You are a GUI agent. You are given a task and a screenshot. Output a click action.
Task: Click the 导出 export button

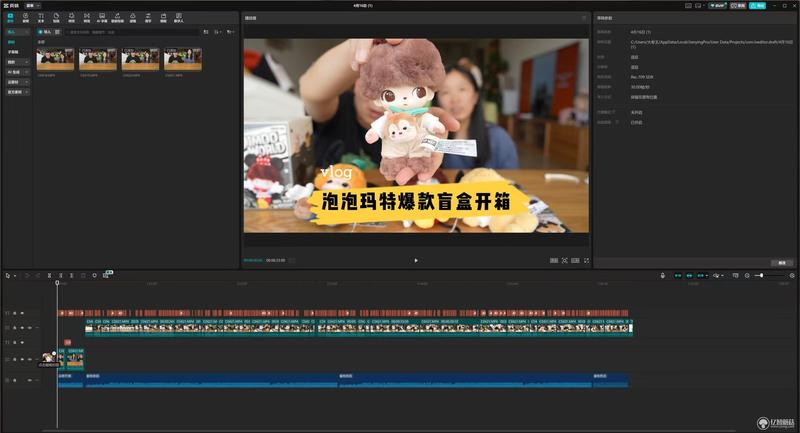(757, 6)
